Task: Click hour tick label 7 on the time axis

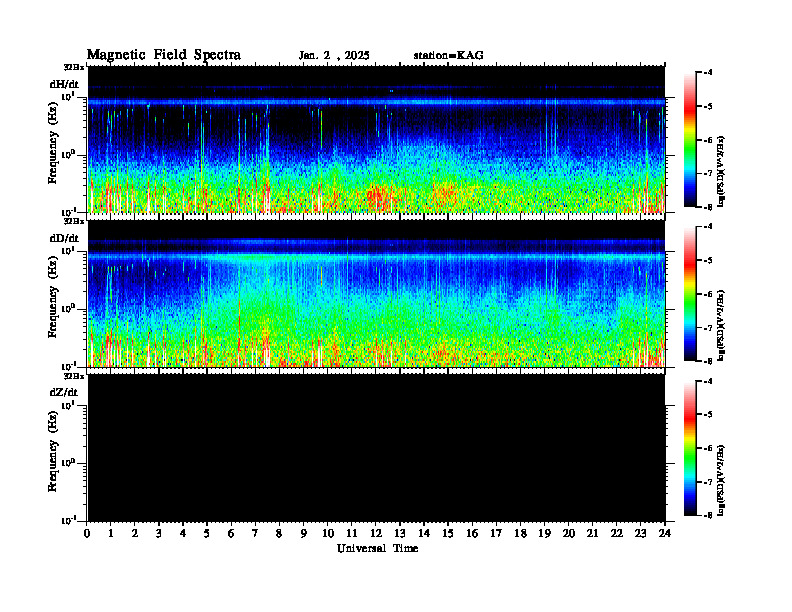Action: tap(255, 534)
